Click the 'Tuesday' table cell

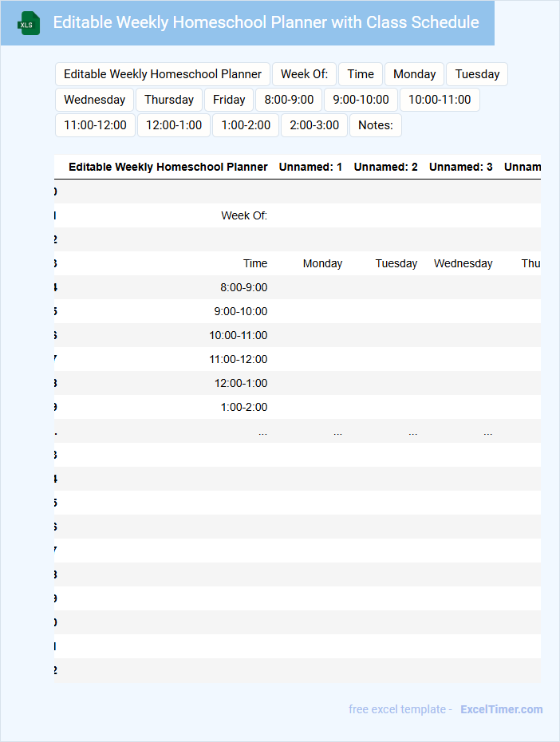pyautogui.click(x=396, y=263)
